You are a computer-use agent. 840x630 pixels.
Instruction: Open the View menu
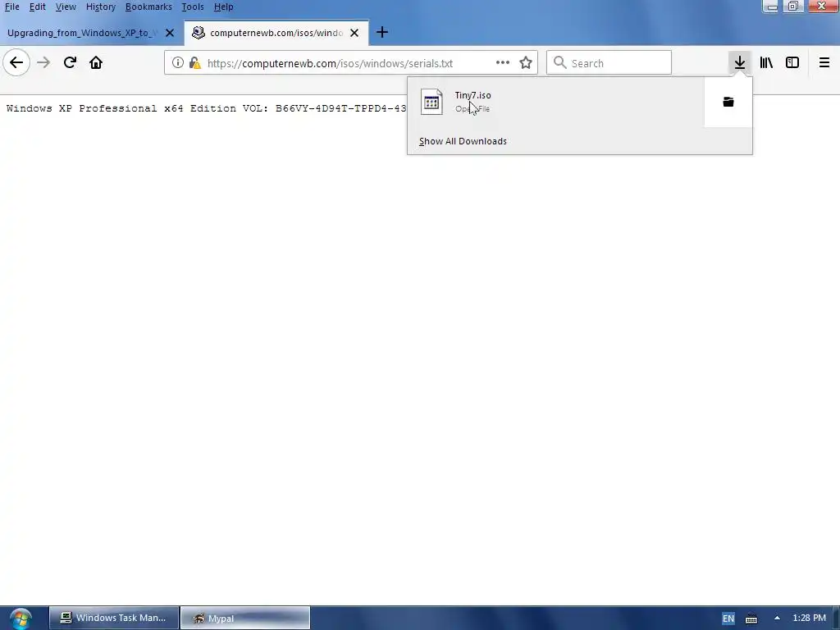pos(66,7)
